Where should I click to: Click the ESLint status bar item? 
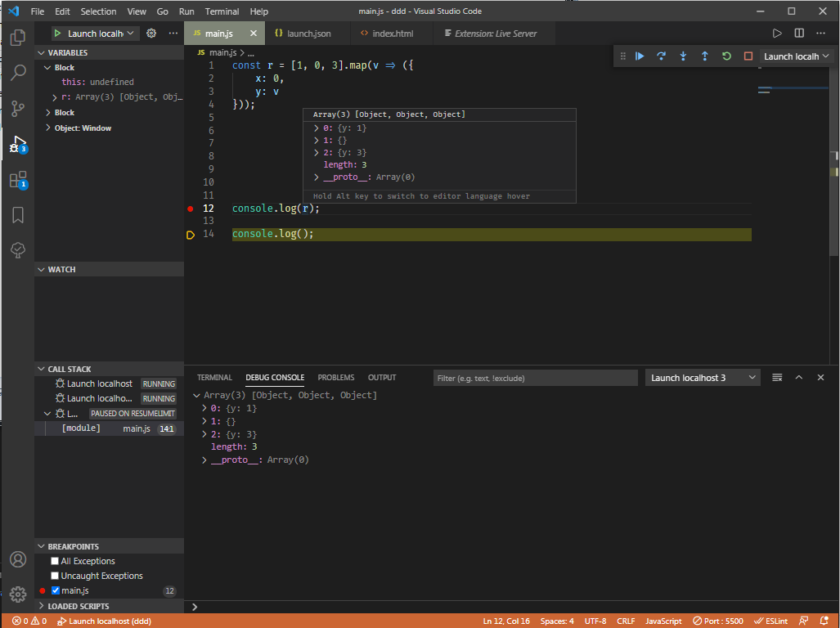pos(771,621)
